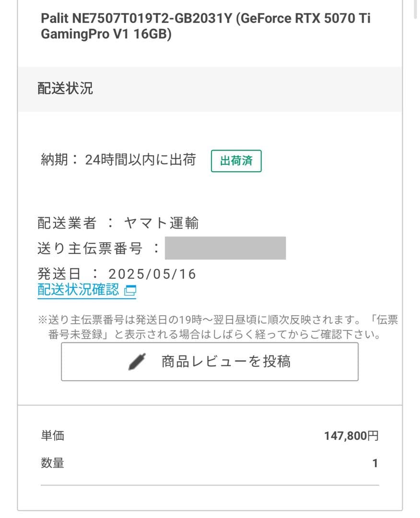420x518 pixels.
Task: Click the ヤマト運輸 carrier name
Action: [x=161, y=223]
